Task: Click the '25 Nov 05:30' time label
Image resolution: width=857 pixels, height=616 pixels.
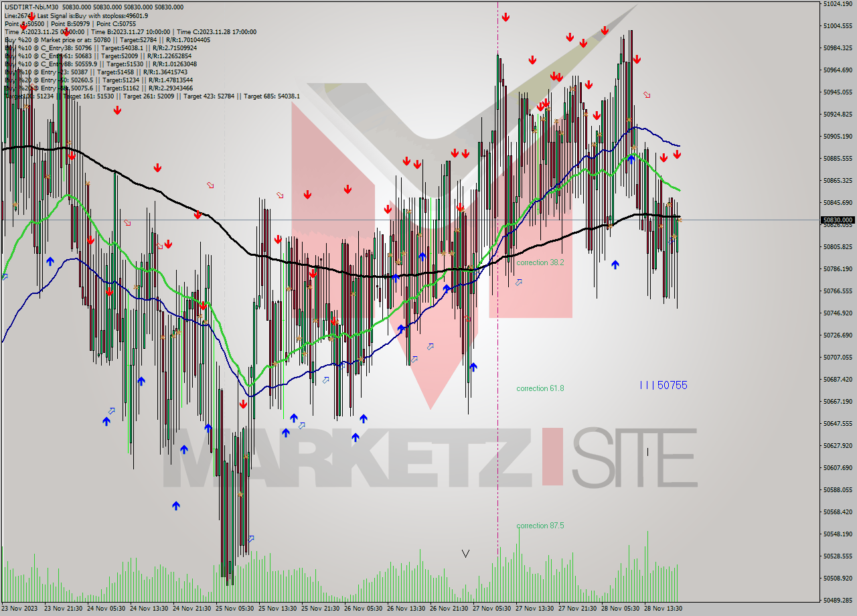Action: pos(235,609)
